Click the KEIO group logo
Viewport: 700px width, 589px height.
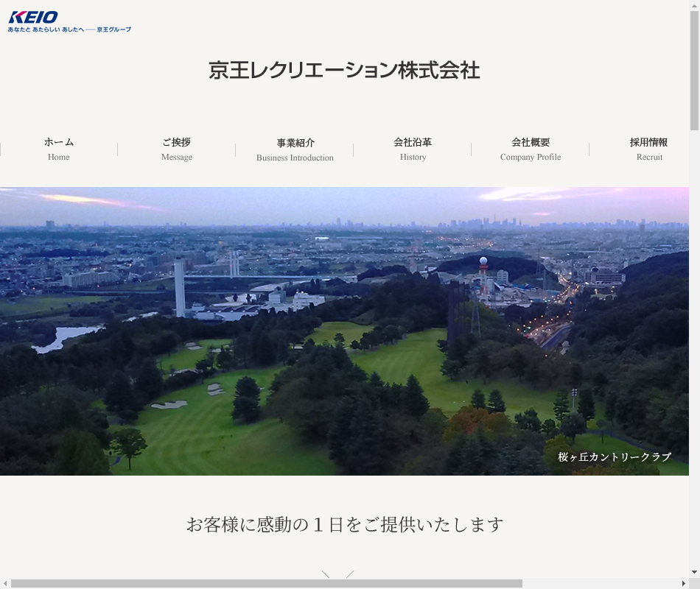pos(69,21)
